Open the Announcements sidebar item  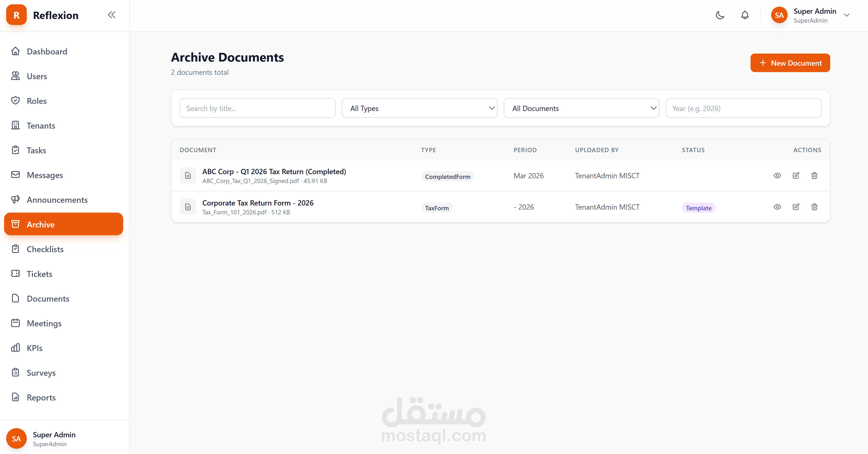tap(57, 200)
